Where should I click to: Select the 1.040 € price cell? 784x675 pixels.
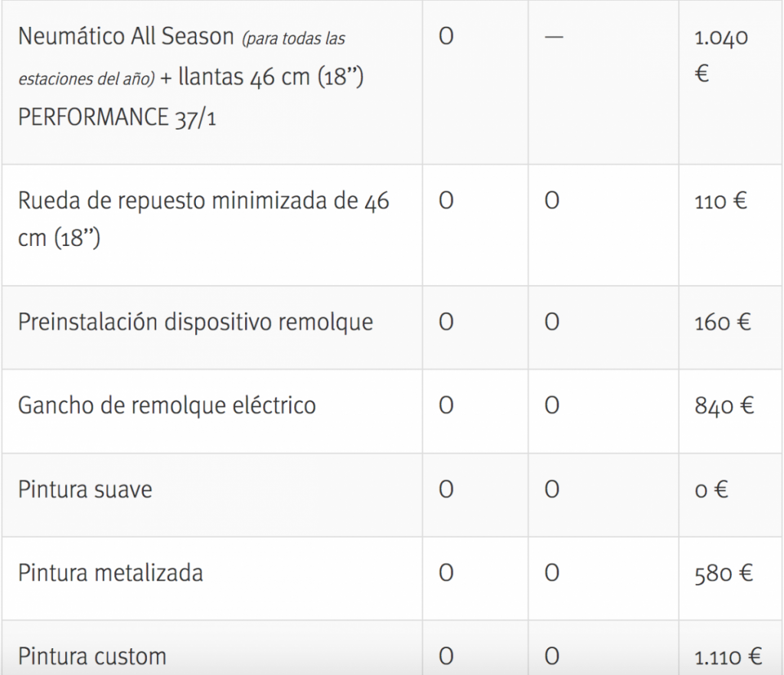720,56
